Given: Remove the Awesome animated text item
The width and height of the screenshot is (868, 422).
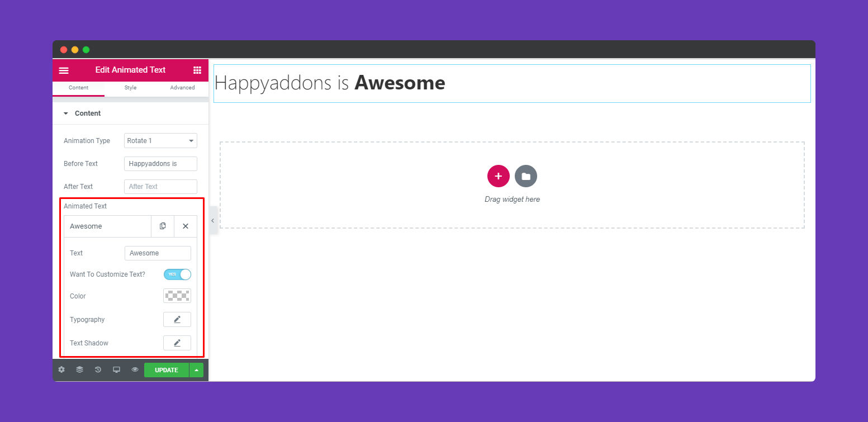Looking at the screenshot, I should pyautogui.click(x=186, y=226).
